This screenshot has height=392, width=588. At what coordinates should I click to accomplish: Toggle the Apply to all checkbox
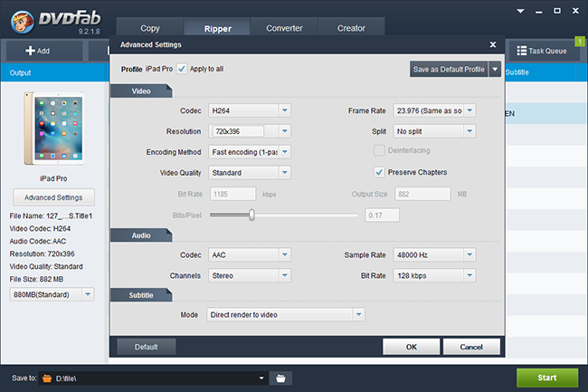182,69
